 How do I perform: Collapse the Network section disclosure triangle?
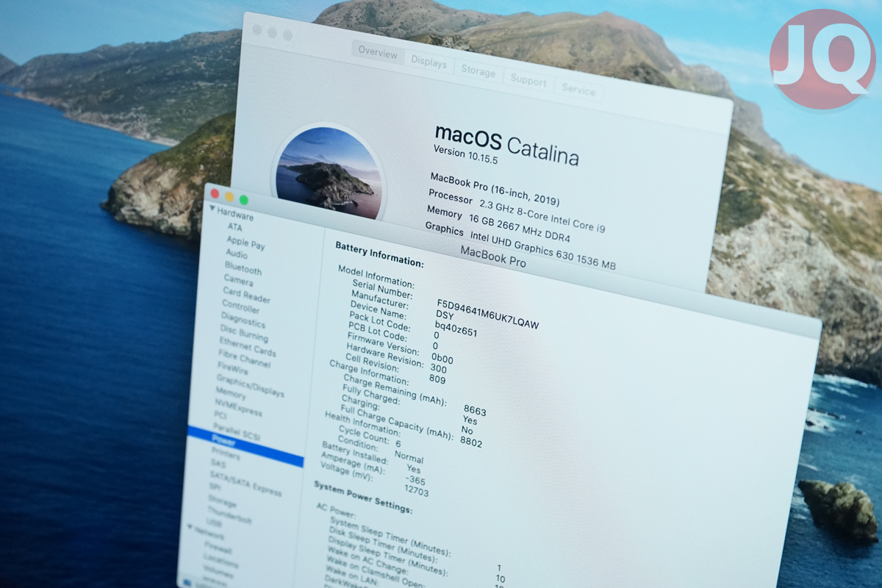point(190,527)
